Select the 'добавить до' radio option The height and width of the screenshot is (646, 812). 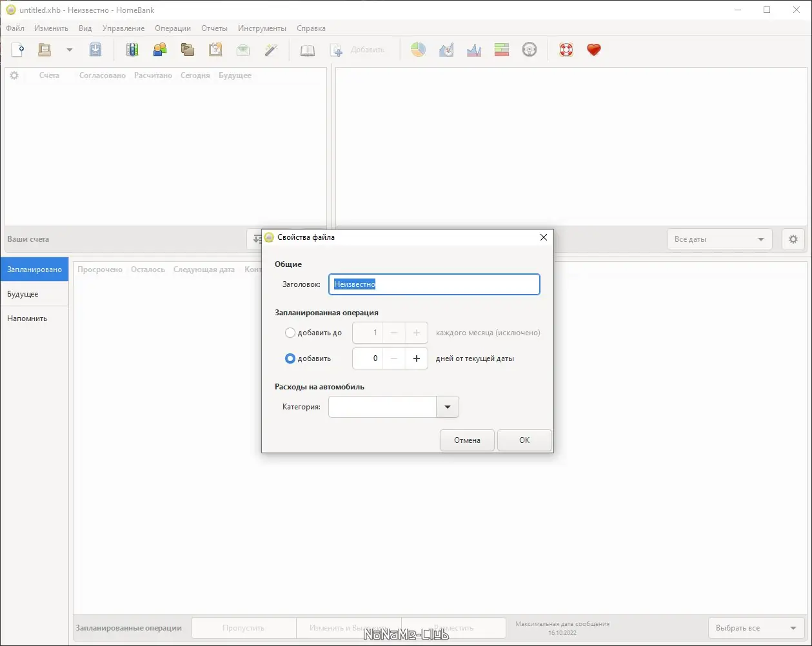pos(290,333)
